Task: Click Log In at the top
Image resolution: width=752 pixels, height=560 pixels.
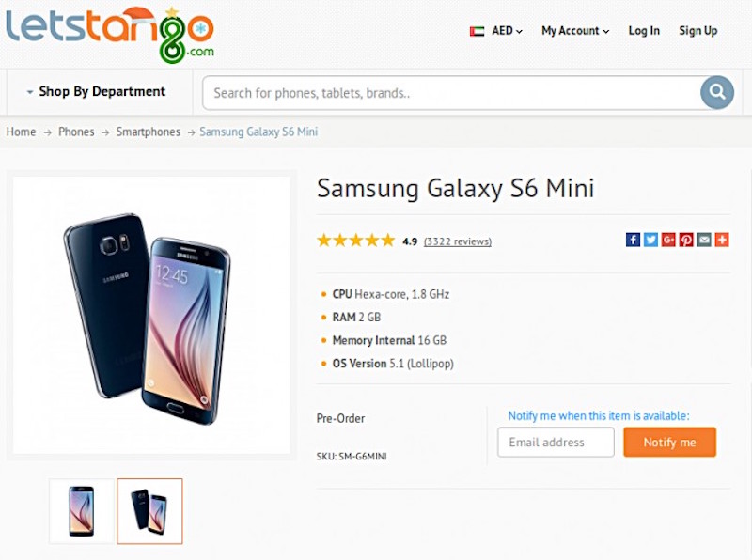Action: (x=644, y=30)
